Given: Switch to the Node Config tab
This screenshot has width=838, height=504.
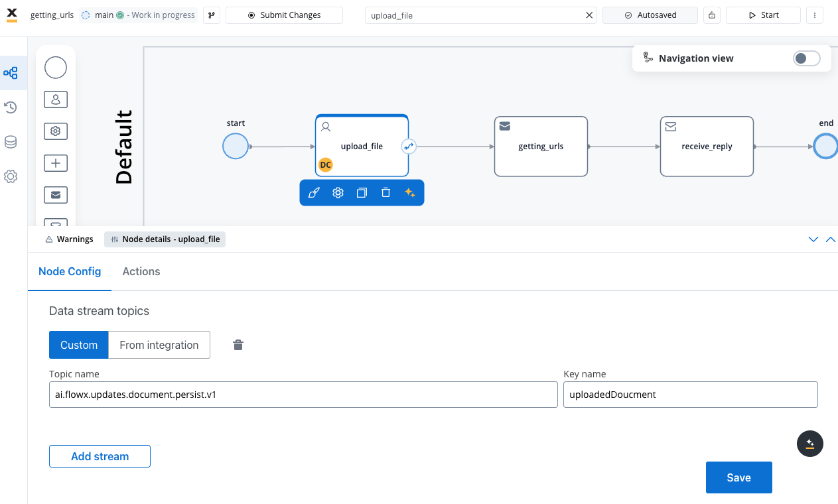Looking at the screenshot, I should [70, 271].
